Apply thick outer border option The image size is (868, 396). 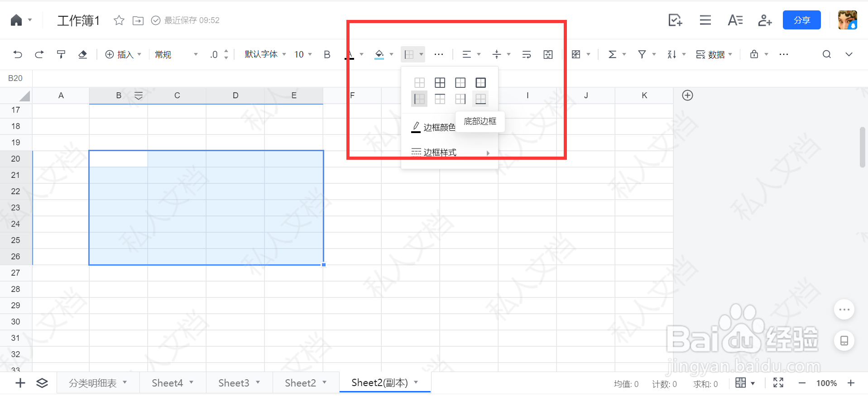[x=481, y=82]
